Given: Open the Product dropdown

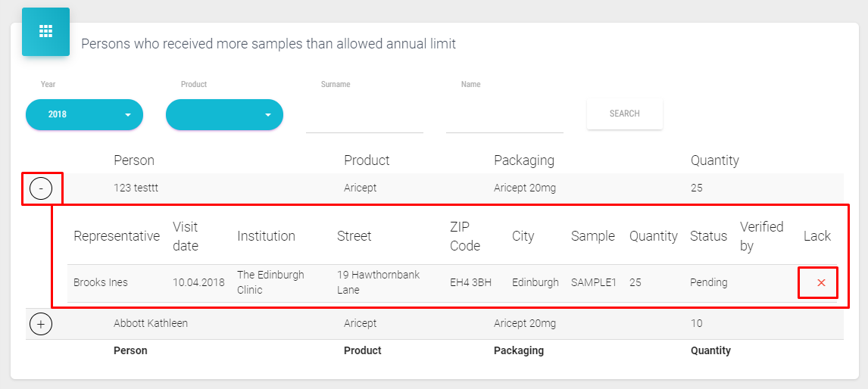Looking at the screenshot, I should pos(224,114).
